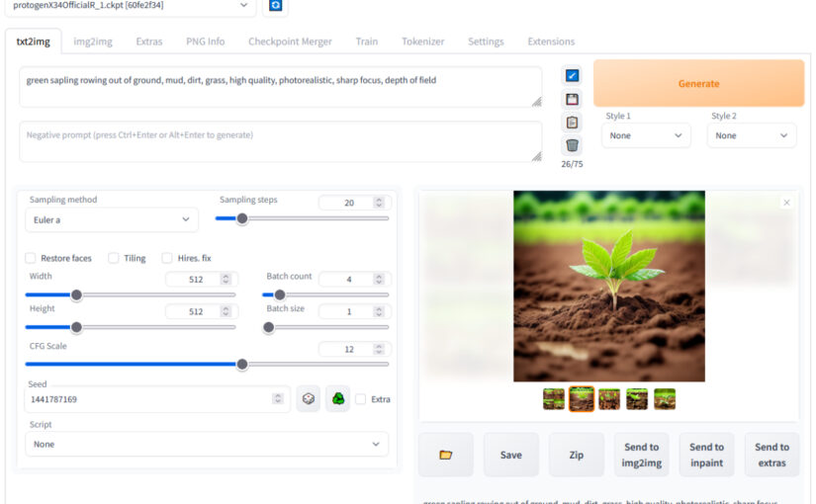The height and width of the screenshot is (504, 816).
Task: Close the image preview with X
Action: click(786, 203)
